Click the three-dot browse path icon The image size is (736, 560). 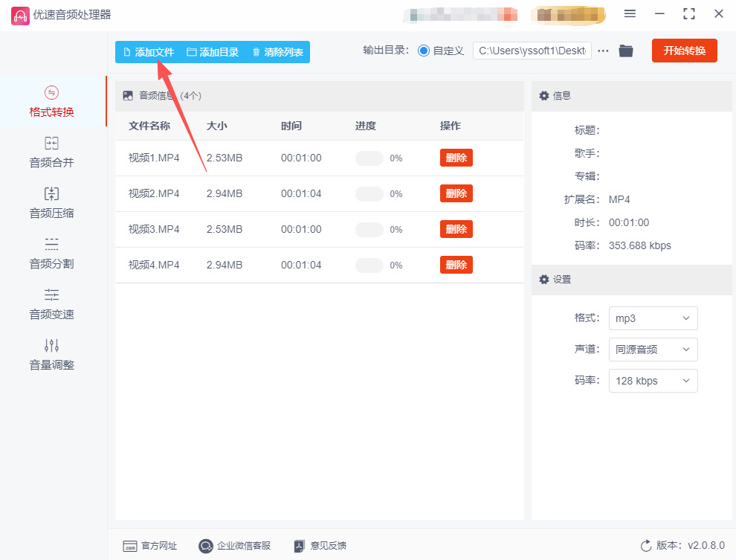[603, 51]
